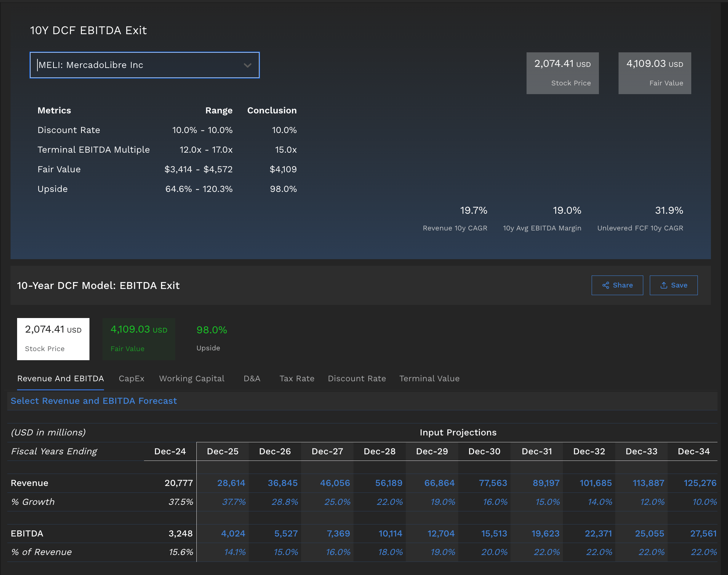This screenshot has height=575, width=728.
Task: Expand the MELI ticker dropdown chevron
Action: click(248, 65)
